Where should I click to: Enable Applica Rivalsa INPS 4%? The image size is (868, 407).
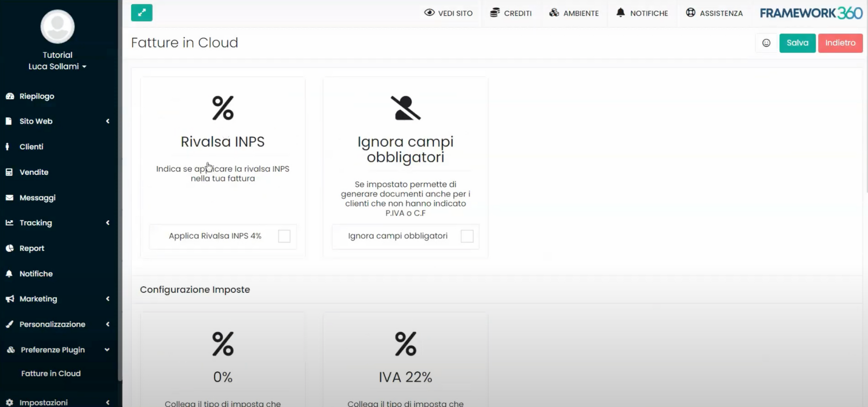284,236
